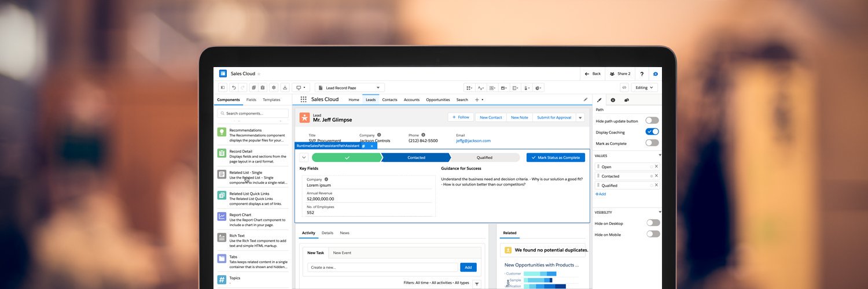Screen dimensions: 868x289
Task: Click the Search components input field
Action: pos(253,113)
